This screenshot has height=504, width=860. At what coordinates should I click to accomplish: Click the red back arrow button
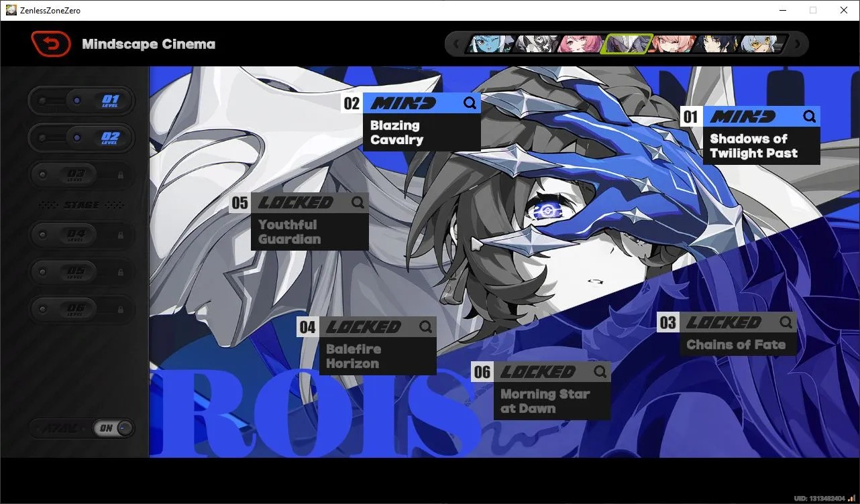click(x=51, y=44)
